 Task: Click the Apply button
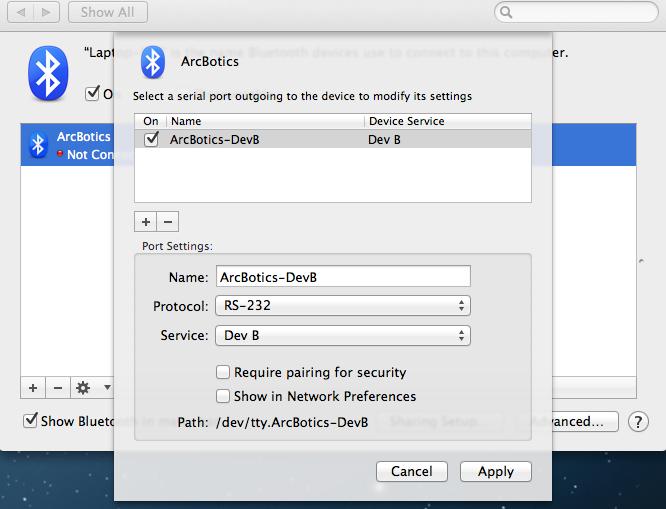(x=496, y=471)
